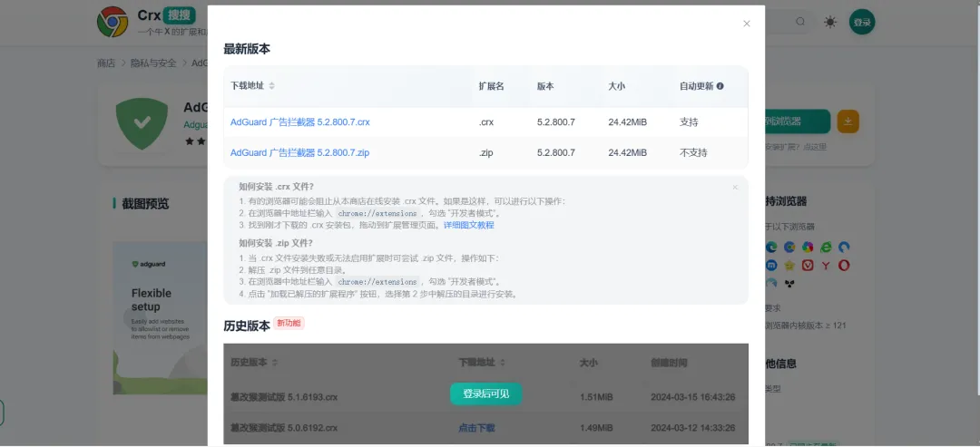Click the 创建时间 column header
980x447 pixels.
(669, 362)
